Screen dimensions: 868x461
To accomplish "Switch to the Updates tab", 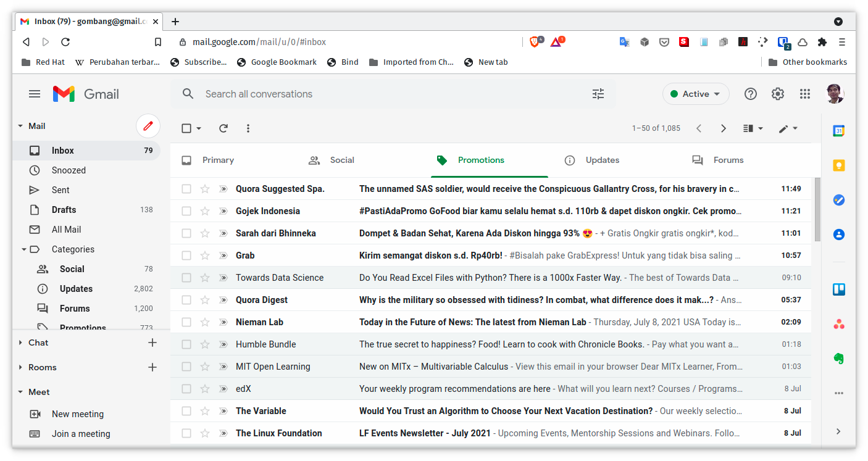I will [x=618, y=160].
